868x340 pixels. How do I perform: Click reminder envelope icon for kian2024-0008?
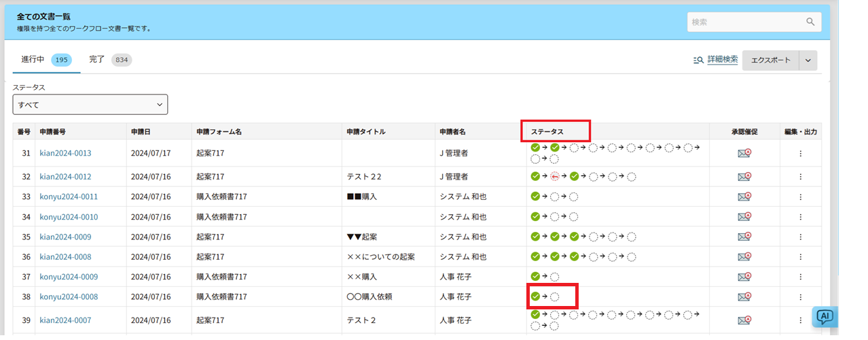pyautogui.click(x=744, y=257)
